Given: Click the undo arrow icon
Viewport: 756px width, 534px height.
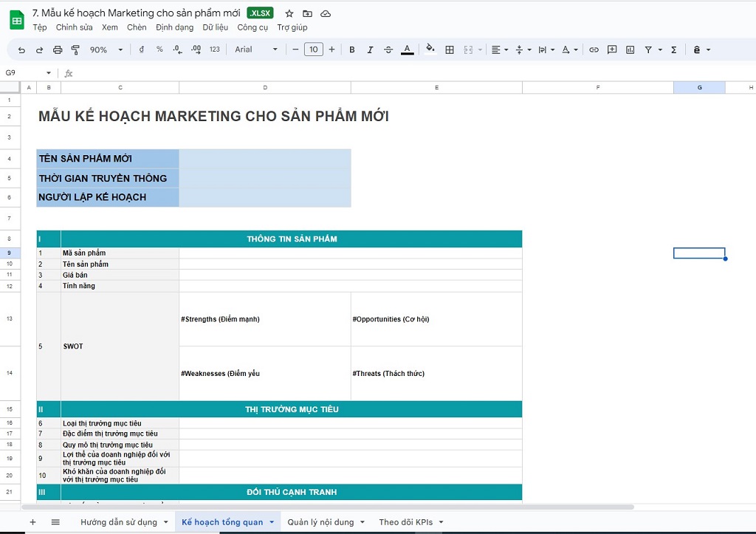Looking at the screenshot, I should click(x=21, y=49).
